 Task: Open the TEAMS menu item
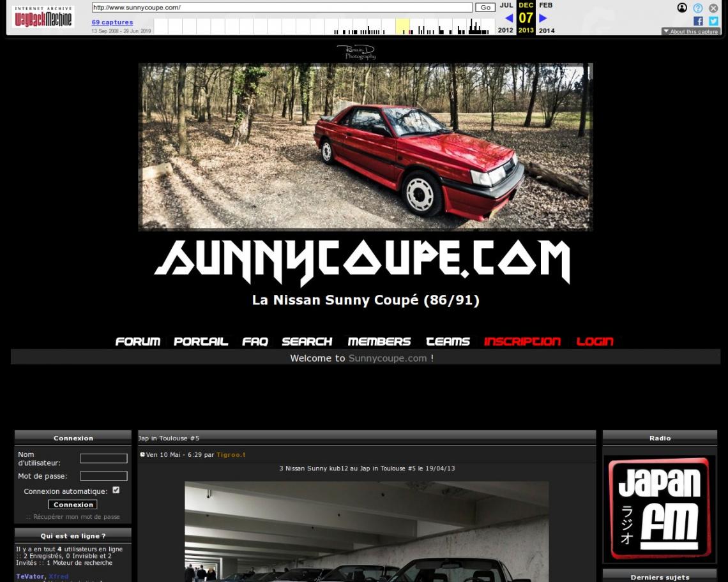pos(448,341)
